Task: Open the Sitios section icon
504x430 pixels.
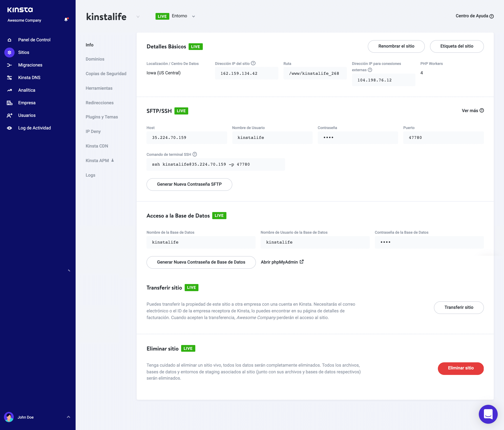Action: (9, 52)
